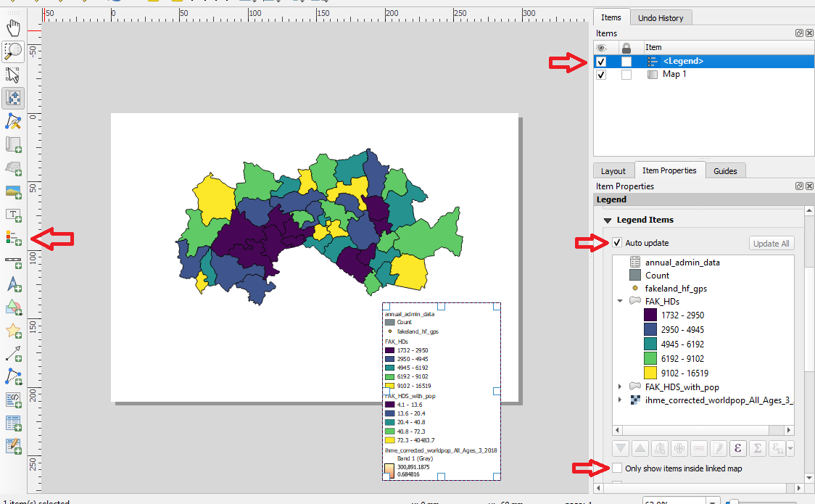
Task: Toggle lock checkbox for Map 1
Action: [626, 74]
